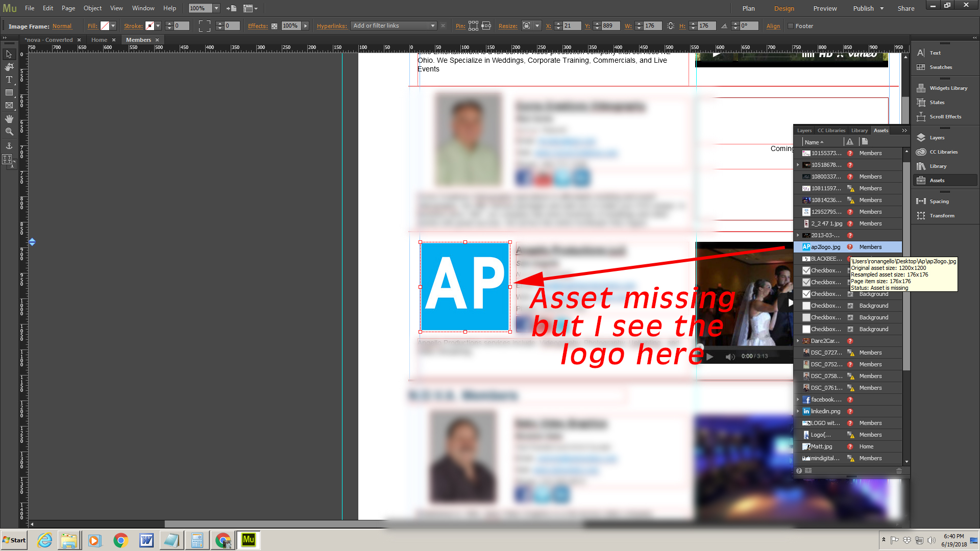
Task: Open CC Libraries panel from dock
Action: [944, 152]
